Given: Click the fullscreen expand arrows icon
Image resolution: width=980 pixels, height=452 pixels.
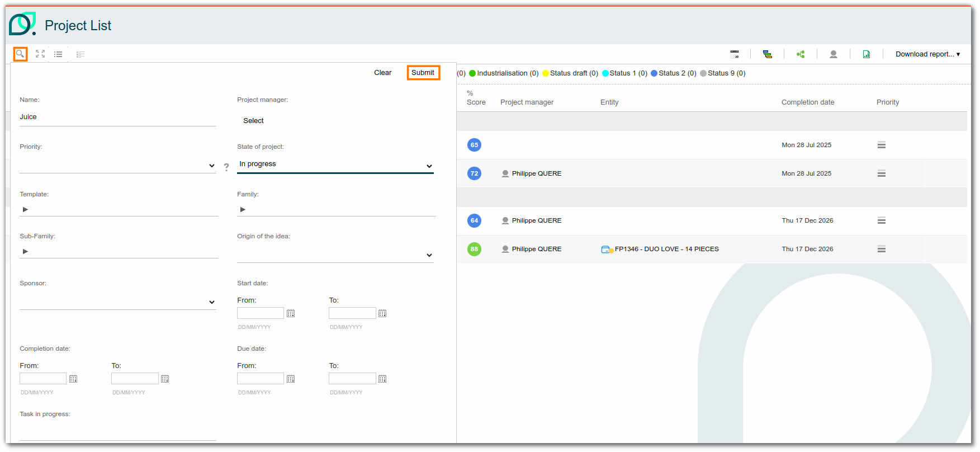Looking at the screenshot, I should pyautogui.click(x=40, y=54).
